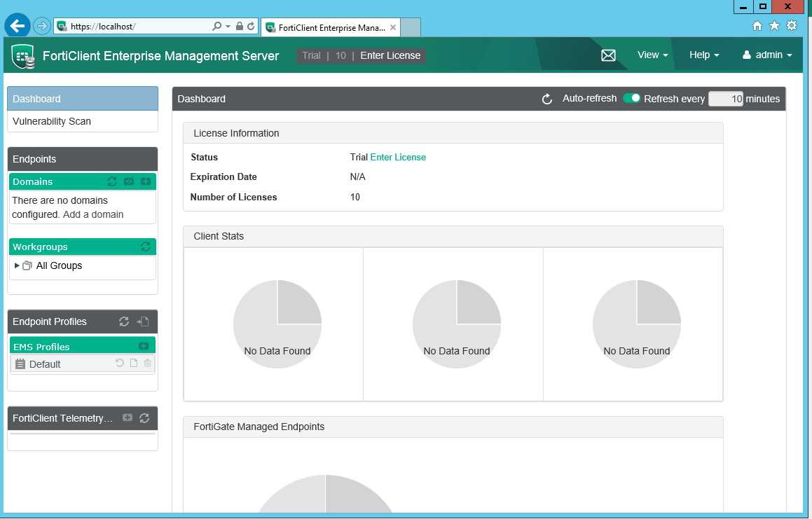Click the browser Forward arrow button

coord(42,26)
